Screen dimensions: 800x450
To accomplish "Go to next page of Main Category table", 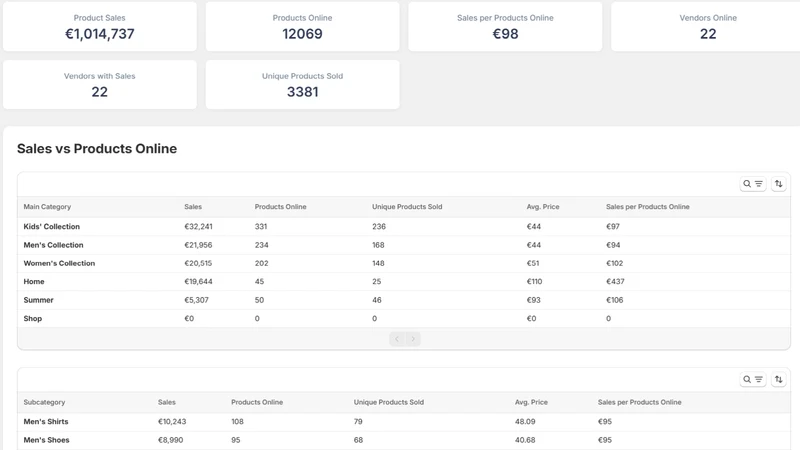I will pyautogui.click(x=413, y=339).
